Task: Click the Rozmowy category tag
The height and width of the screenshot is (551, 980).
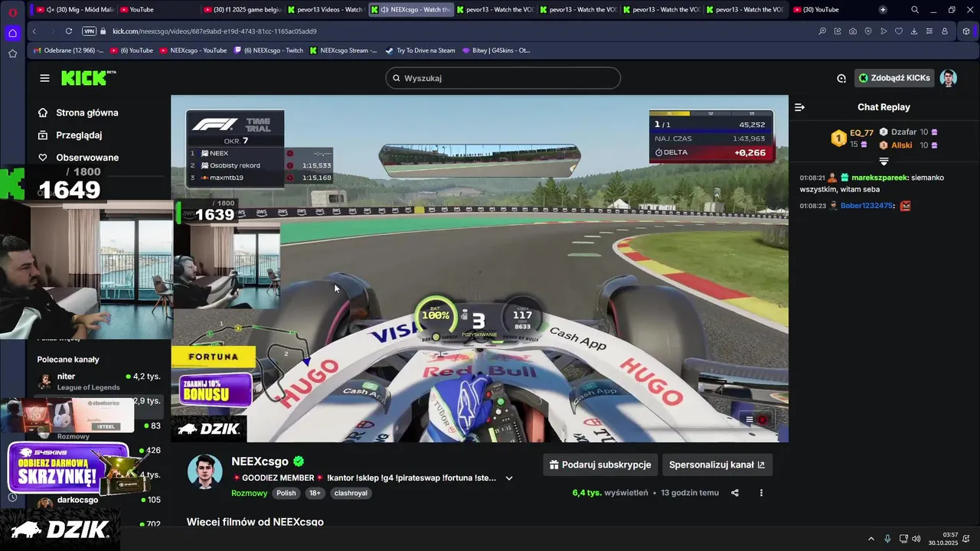Action: tap(250, 493)
